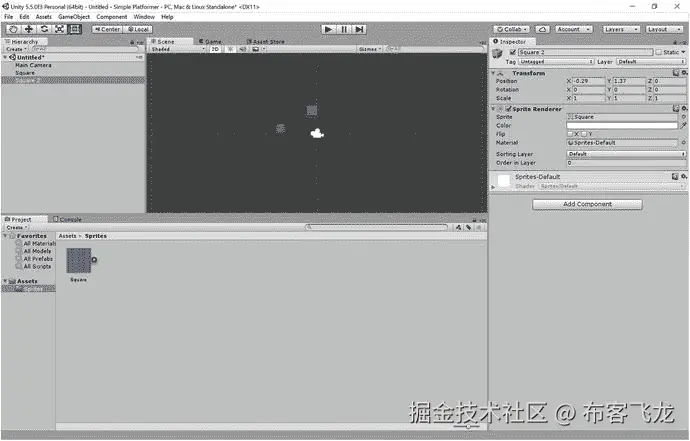The height and width of the screenshot is (441, 690).
Task: Click search by type icon in Project
Action: [x=459, y=227]
